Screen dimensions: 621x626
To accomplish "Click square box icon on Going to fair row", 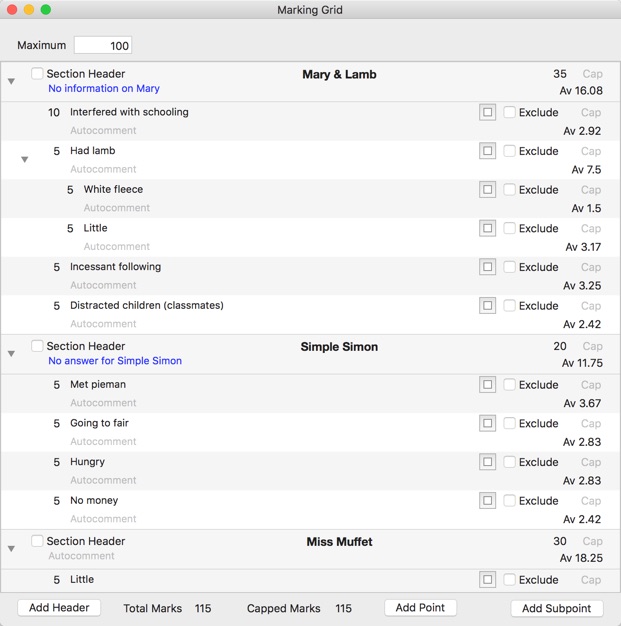I will click(487, 423).
